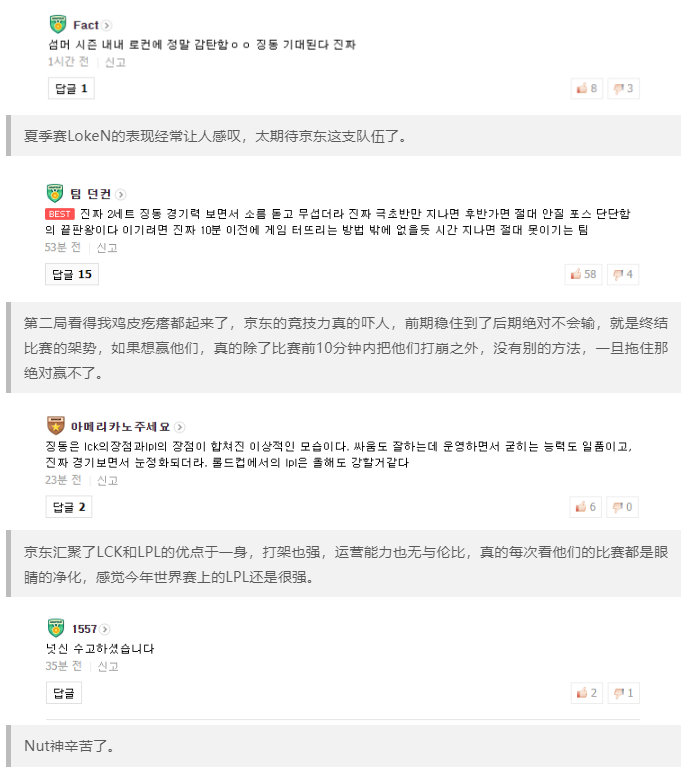Open the profile of user 아메리카노주세요

click(x=120, y=427)
